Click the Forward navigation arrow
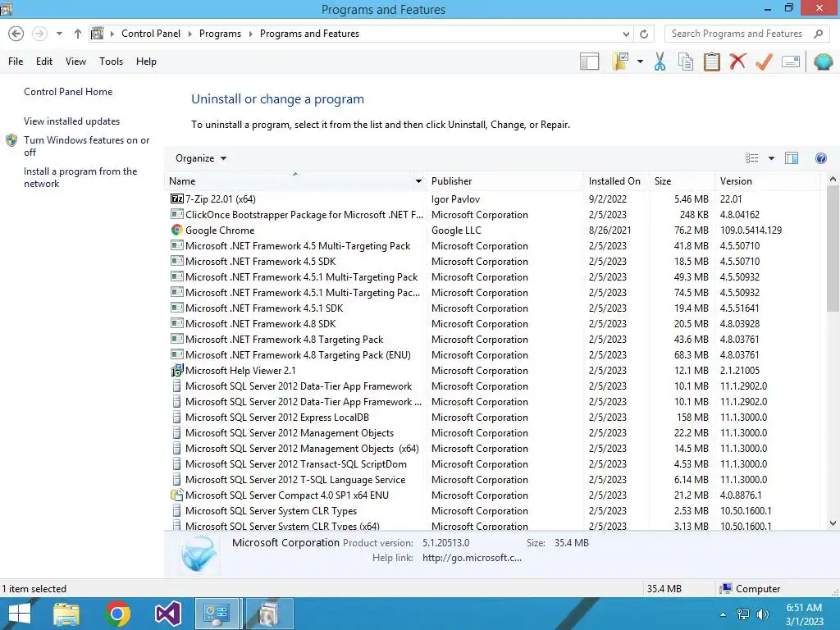840x630 pixels. pos(39,34)
